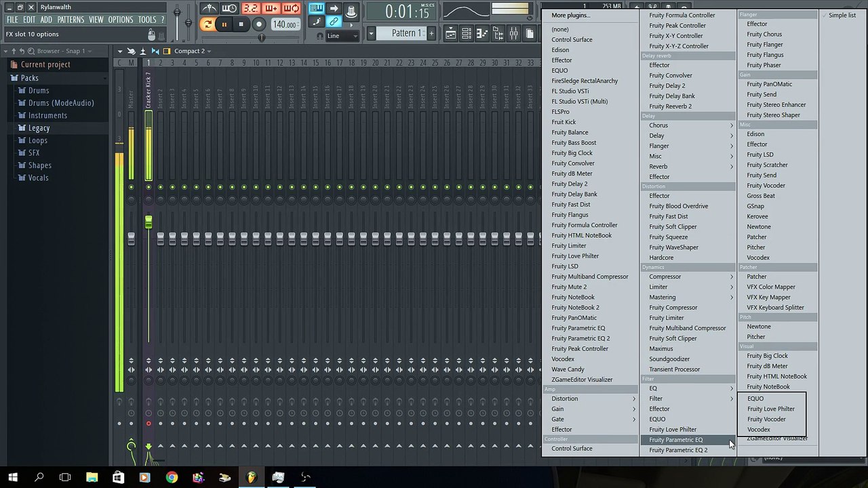Select Maximus plugin entry

click(x=661, y=349)
